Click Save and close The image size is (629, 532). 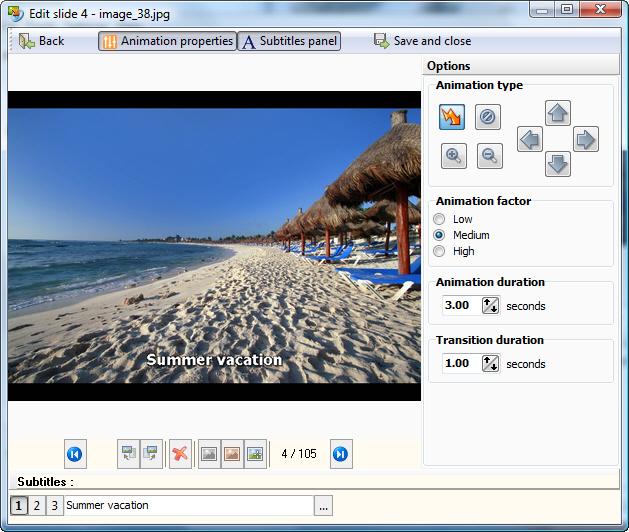point(422,41)
